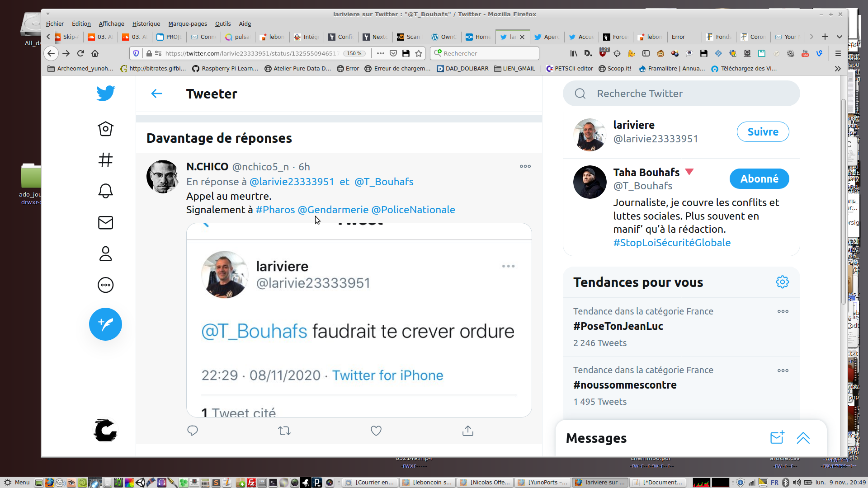Focus the Recherche Twitter search field
The image size is (868, 488).
(681, 94)
